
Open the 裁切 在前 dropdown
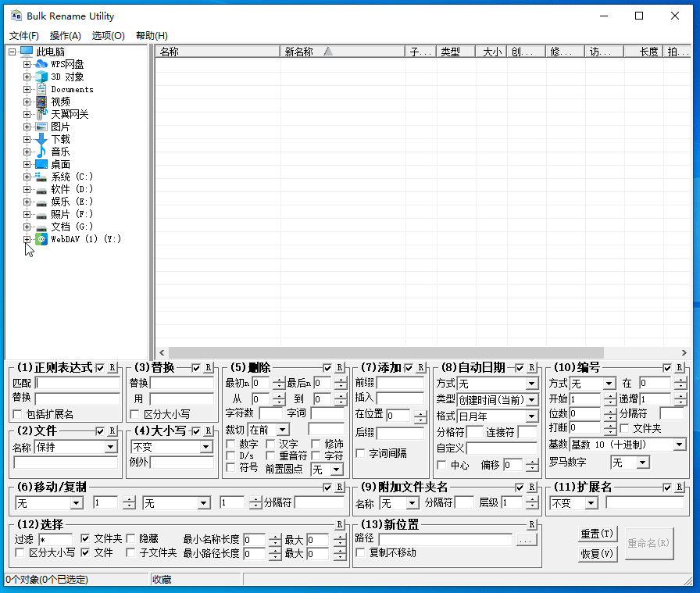(283, 430)
